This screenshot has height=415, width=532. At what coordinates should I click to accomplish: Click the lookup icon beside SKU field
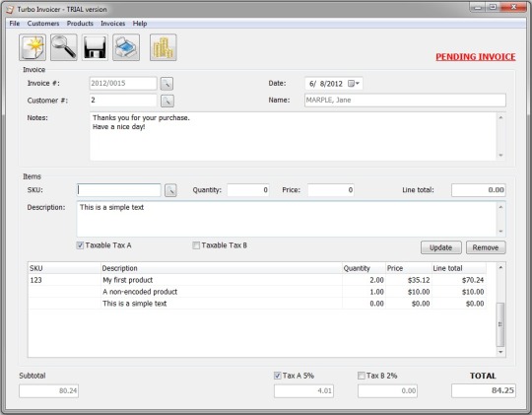[x=170, y=190]
